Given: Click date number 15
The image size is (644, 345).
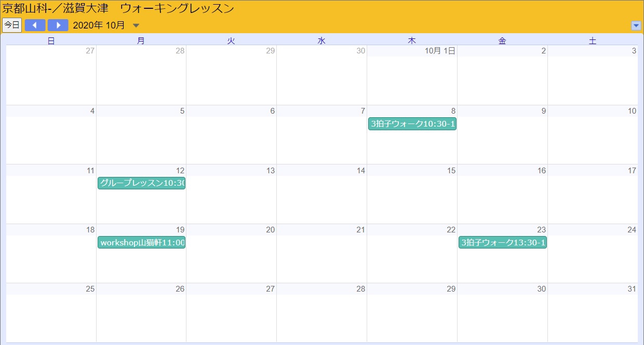Looking at the screenshot, I should (x=451, y=171).
